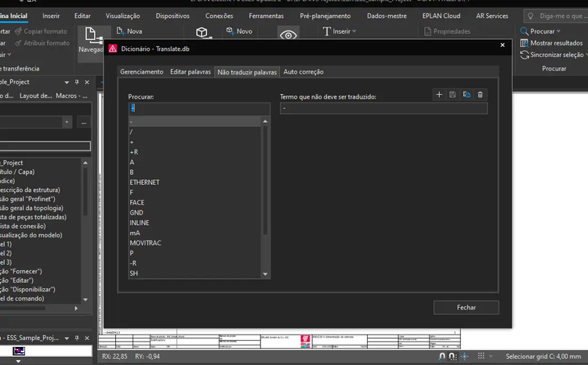Open the Inserir text dropdown
This screenshot has width=588, height=365.
point(339,31)
